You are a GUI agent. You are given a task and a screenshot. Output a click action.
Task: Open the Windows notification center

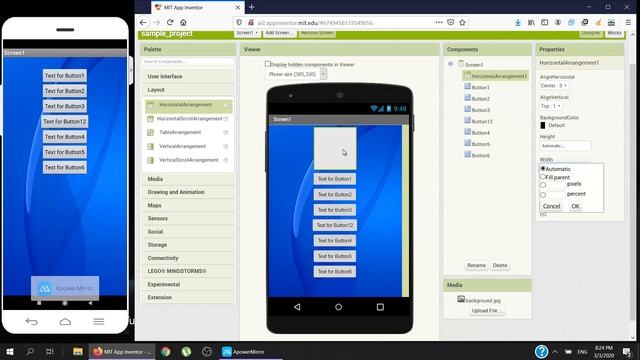pyautogui.click(x=627, y=351)
